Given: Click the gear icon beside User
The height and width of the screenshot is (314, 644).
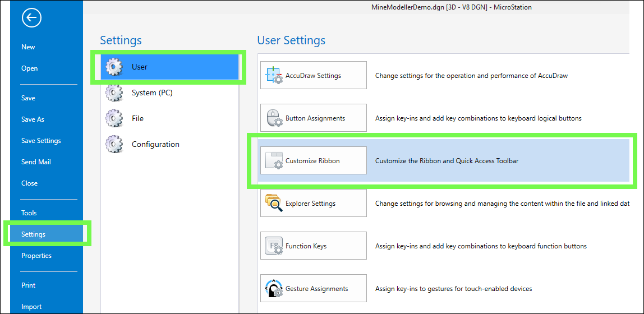Looking at the screenshot, I should point(114,67).
